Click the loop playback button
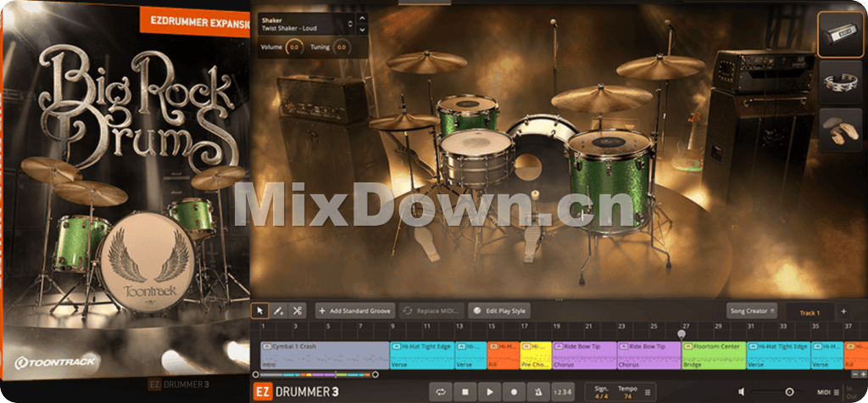The height and width of the screenshot is (403, 868). point(441,392)
